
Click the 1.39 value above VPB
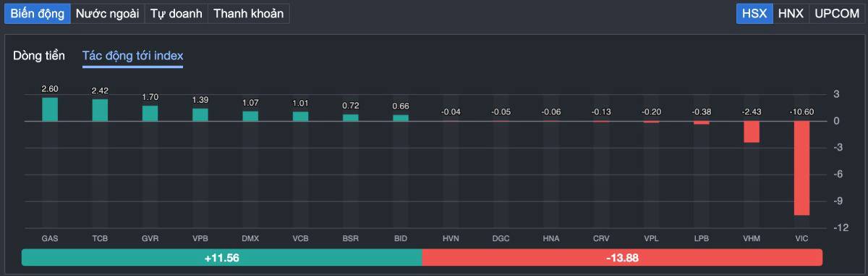point(200,100)
